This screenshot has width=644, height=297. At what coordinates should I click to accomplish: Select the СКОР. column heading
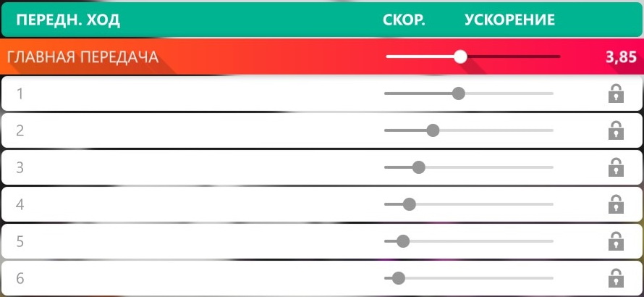coord(403,19)
